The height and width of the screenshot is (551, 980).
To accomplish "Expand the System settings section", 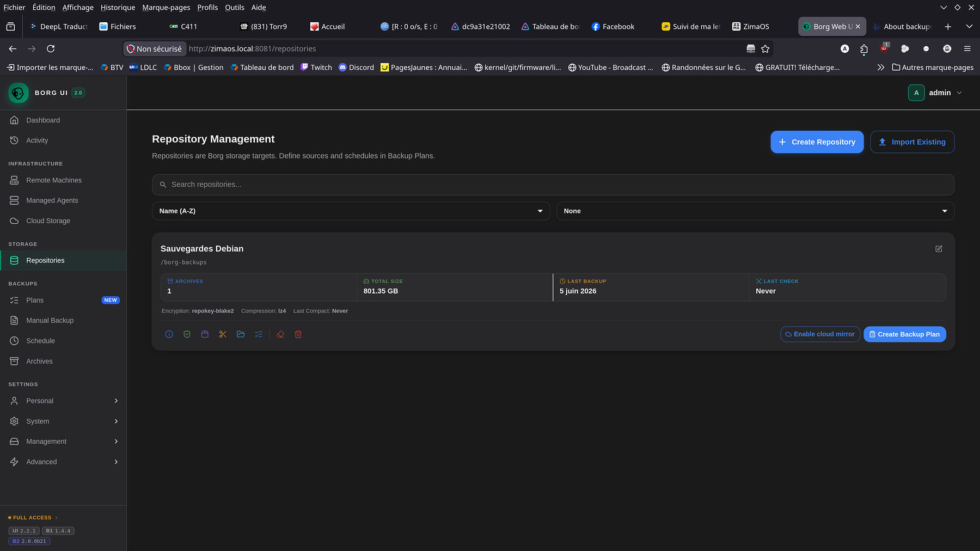I will (63, 421).
